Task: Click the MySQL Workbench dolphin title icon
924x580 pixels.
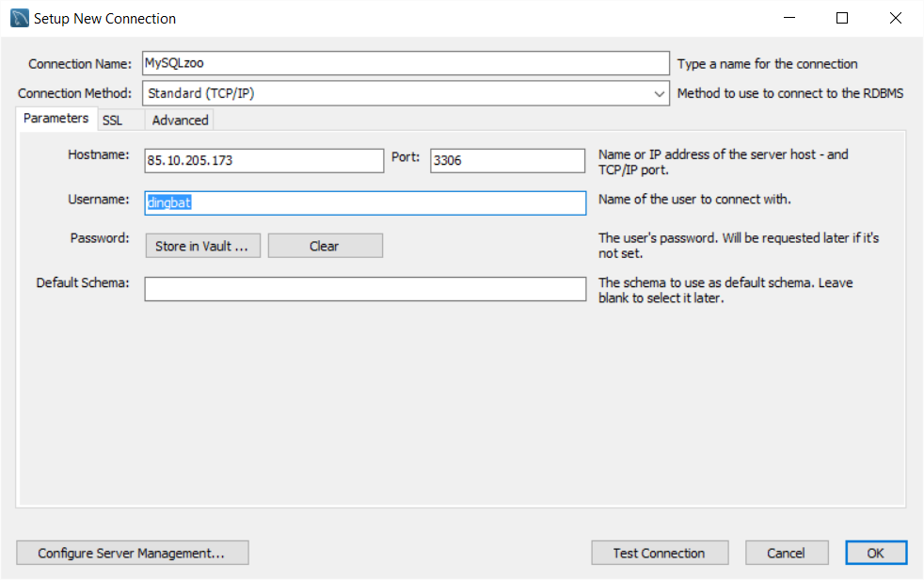Action: [x=20, y=18]
